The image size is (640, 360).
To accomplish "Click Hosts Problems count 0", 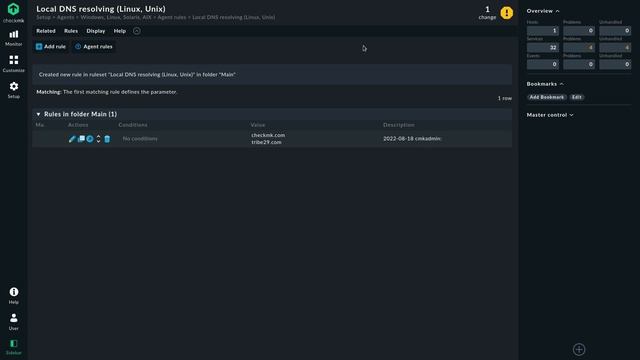I will pos(579,31).
